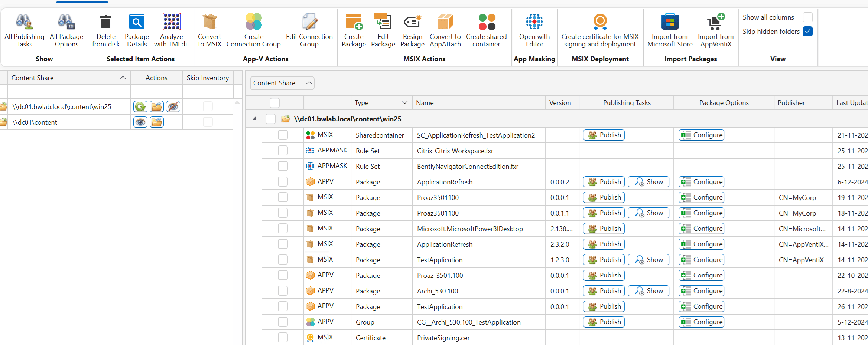Collapse the \\dc01.bwlab.local\content\win25 group

pyautogui.click(x=254, y=119)
